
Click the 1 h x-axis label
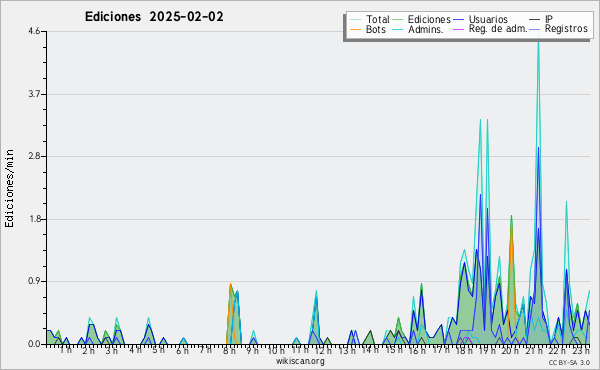pyautogui.click(x=66, y=350)
